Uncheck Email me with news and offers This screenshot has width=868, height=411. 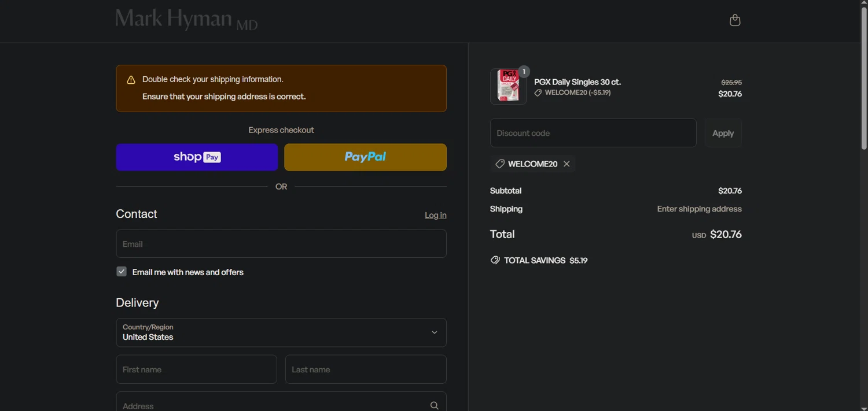(122, 272)
